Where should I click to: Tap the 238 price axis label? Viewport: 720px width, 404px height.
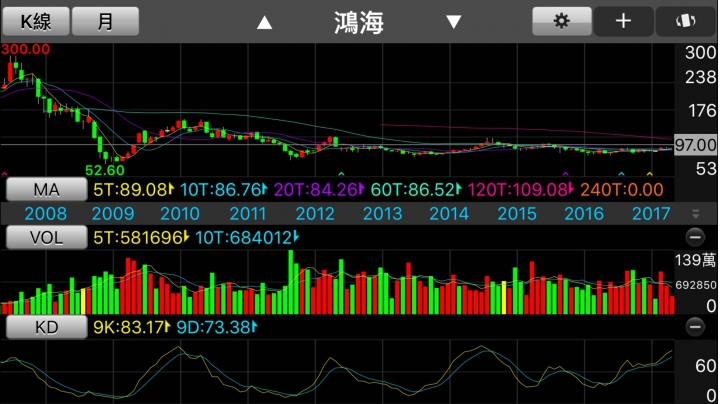pos(701,78)
